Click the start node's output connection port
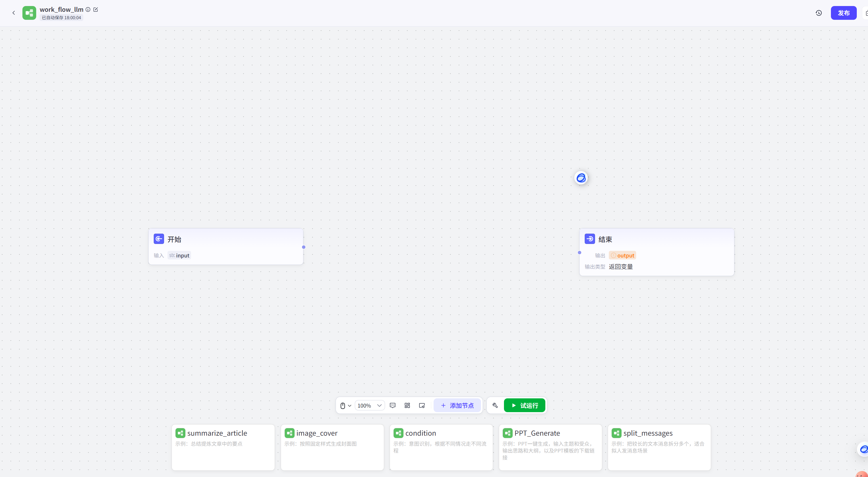Image resolution: width=868 pixels, height=477 pixels. [304, 247]
